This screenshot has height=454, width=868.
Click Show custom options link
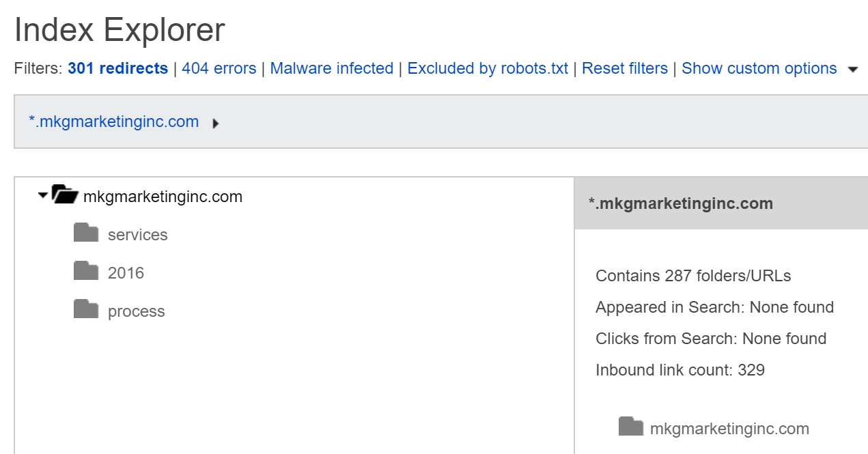coord(759,69)
